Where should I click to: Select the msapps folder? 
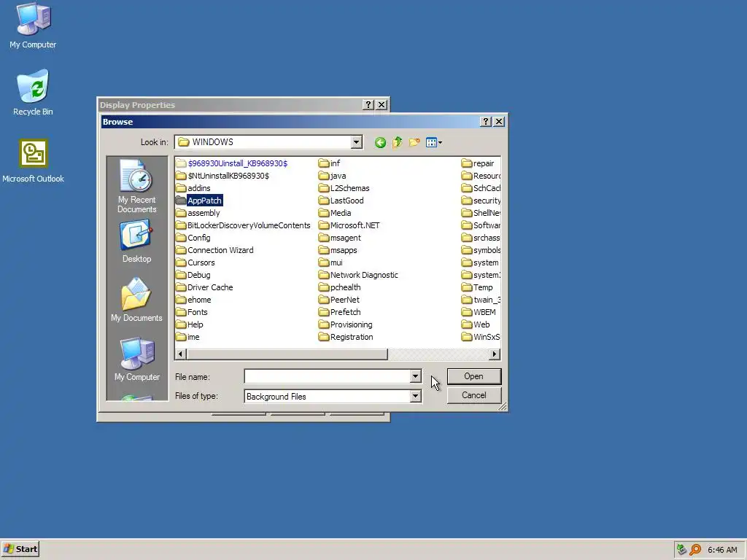(338, 250)
